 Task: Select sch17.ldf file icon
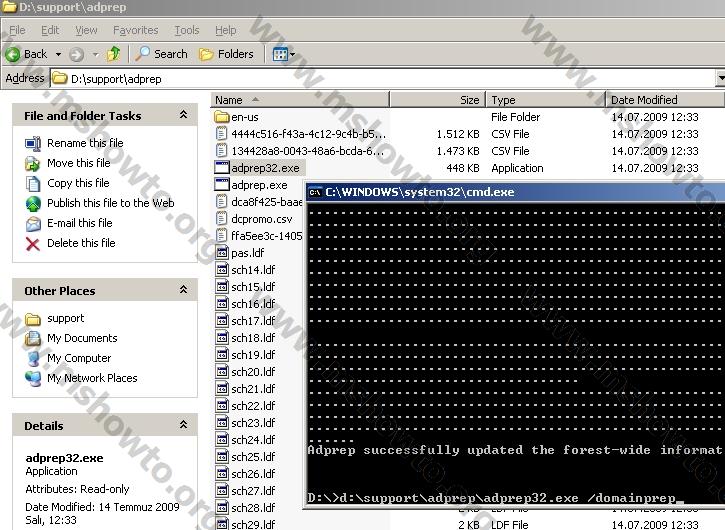click(222, 321)
